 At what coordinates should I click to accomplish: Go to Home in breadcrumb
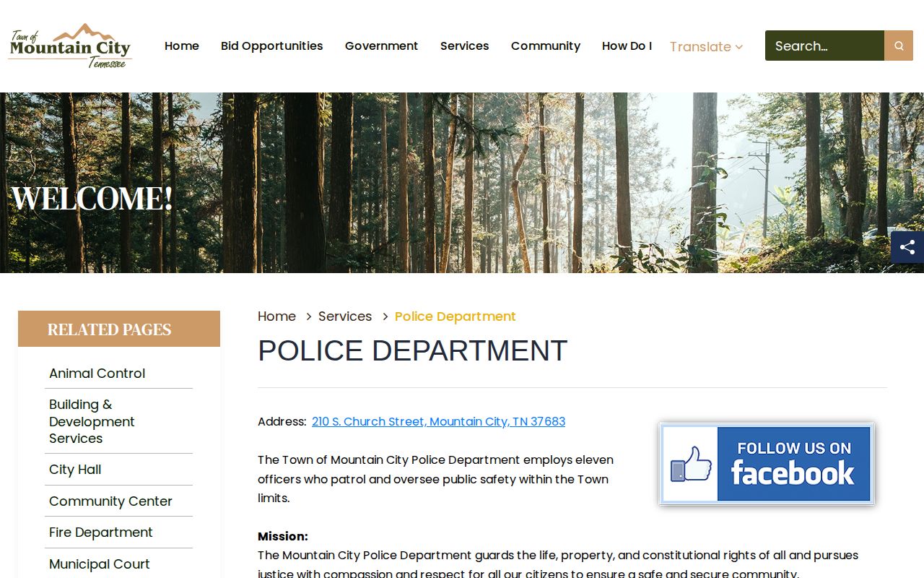pyautogui.click(x=276, y=316)
